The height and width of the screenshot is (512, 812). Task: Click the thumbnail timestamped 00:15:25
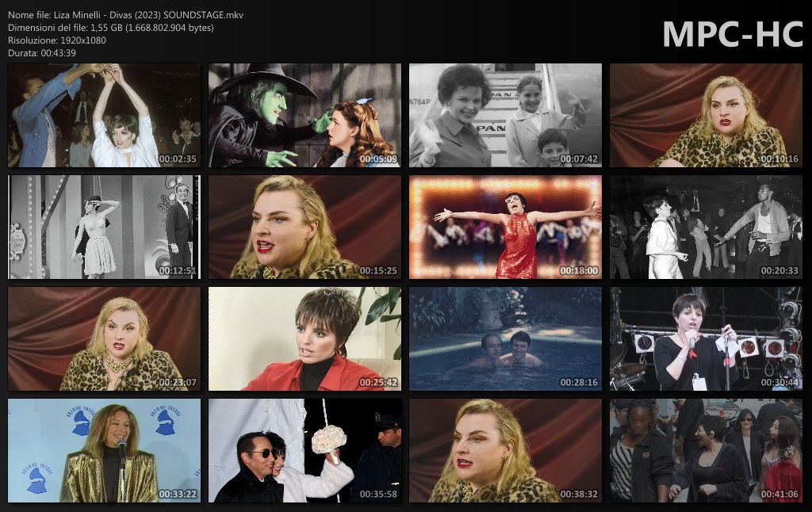pos(304,227)
